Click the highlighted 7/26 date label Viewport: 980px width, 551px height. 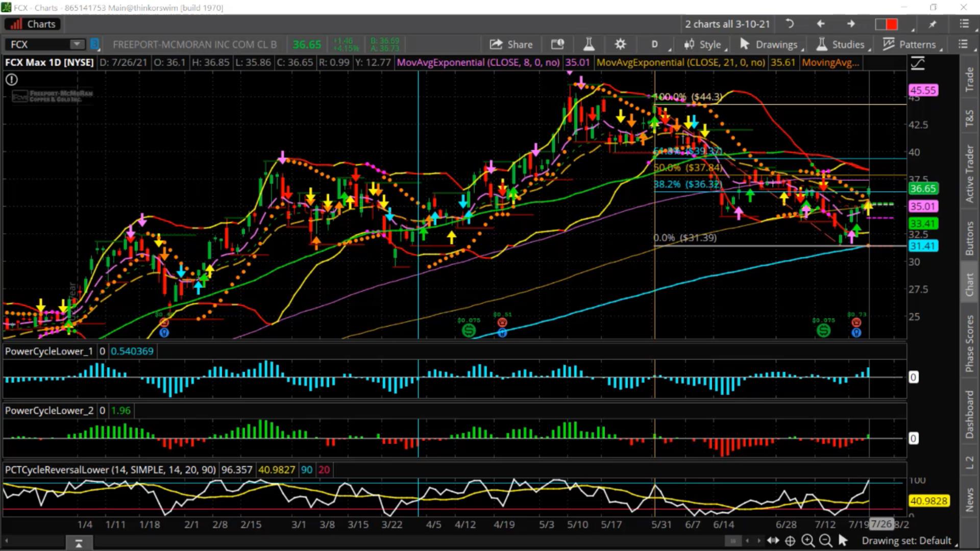[x=881, y=524]
